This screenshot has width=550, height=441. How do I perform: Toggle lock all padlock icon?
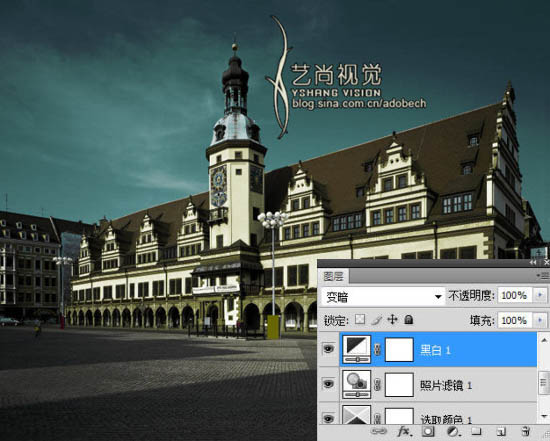coord(408,320)
